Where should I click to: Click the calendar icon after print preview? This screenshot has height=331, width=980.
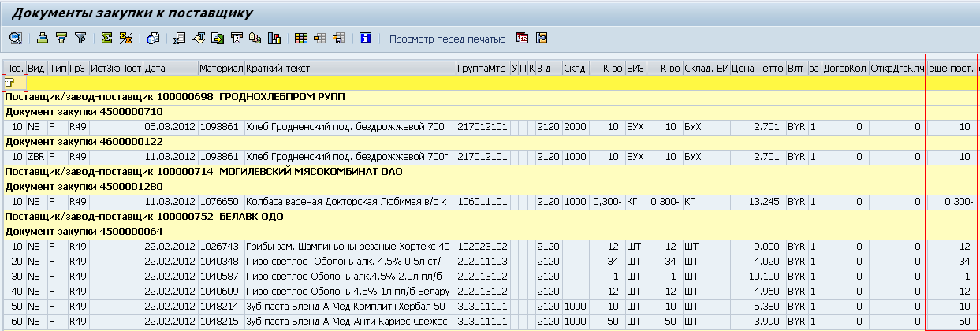click(522, 38)
